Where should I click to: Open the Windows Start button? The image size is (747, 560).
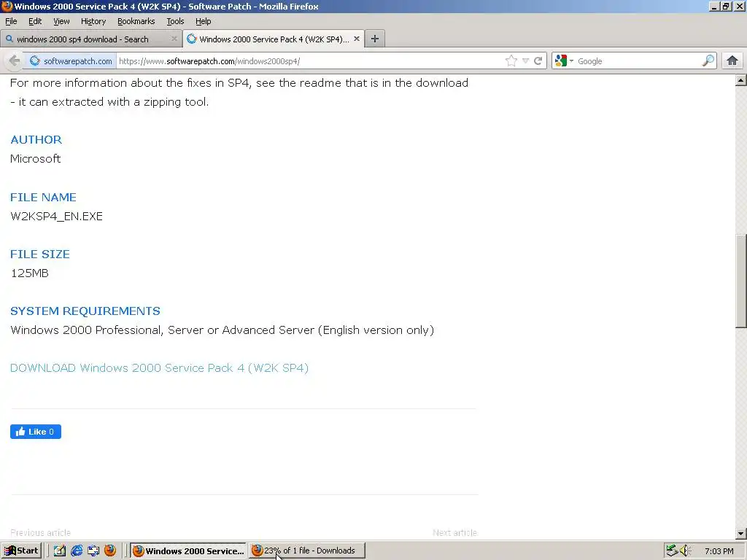22,551
